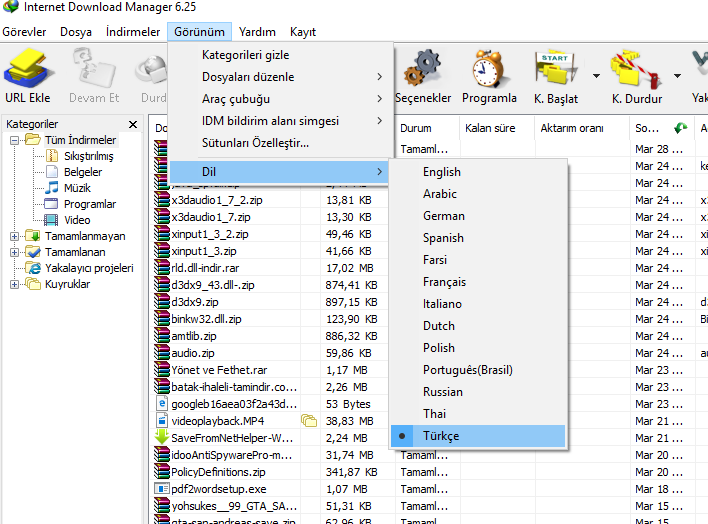Sort by the Aktarım oranı column header
The height and width of the screenshot is (524, 708).
(582, 128)
